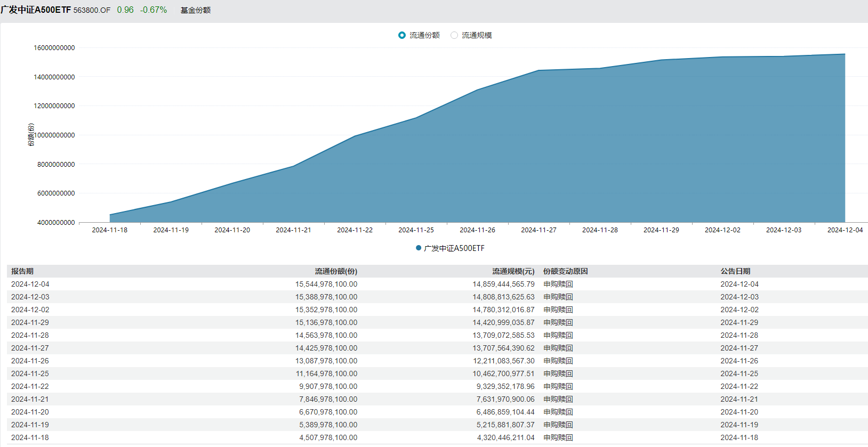Click share value 6,670,978,100.00

[328, 412]
